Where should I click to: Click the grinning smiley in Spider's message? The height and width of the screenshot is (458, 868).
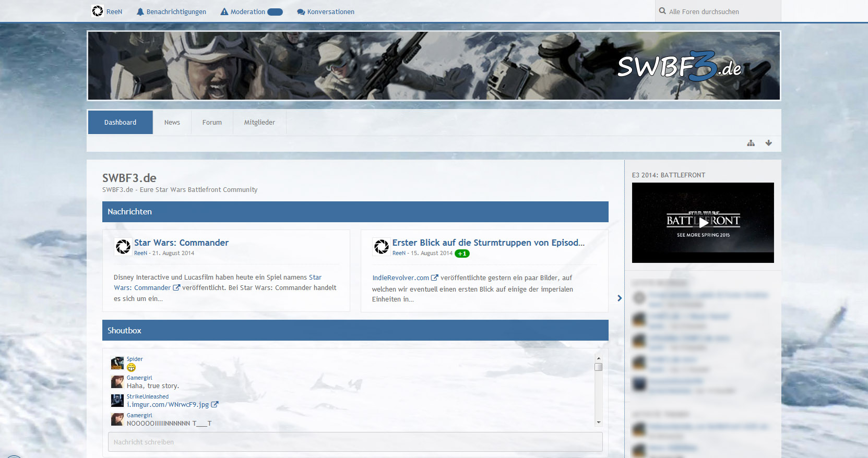(x=131, y=367)
